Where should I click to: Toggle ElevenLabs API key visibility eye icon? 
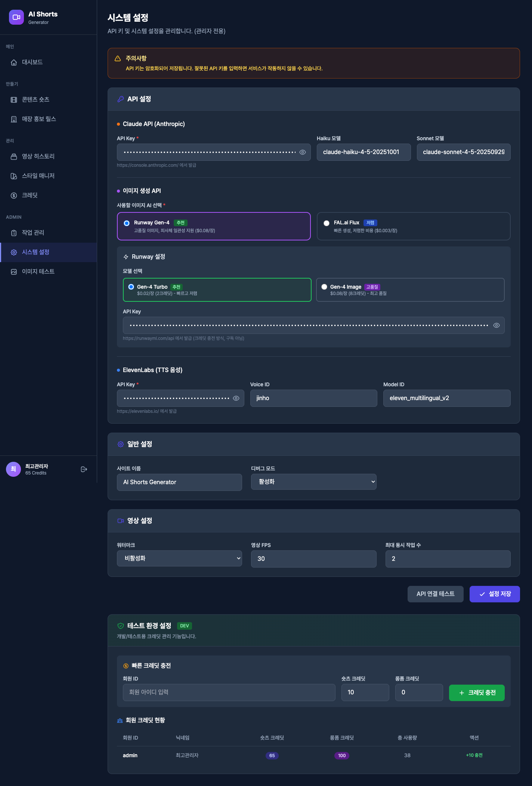click(x=236, y=398)
